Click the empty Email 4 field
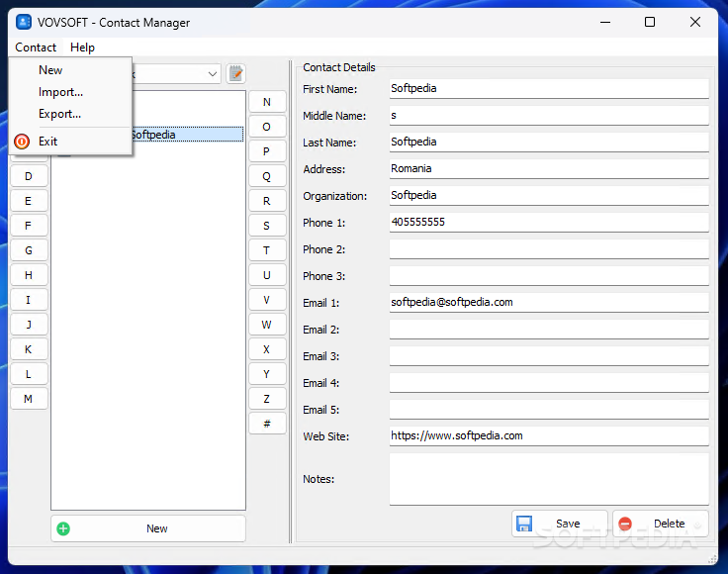Screen dimensions: 728x574 [549, 383]
